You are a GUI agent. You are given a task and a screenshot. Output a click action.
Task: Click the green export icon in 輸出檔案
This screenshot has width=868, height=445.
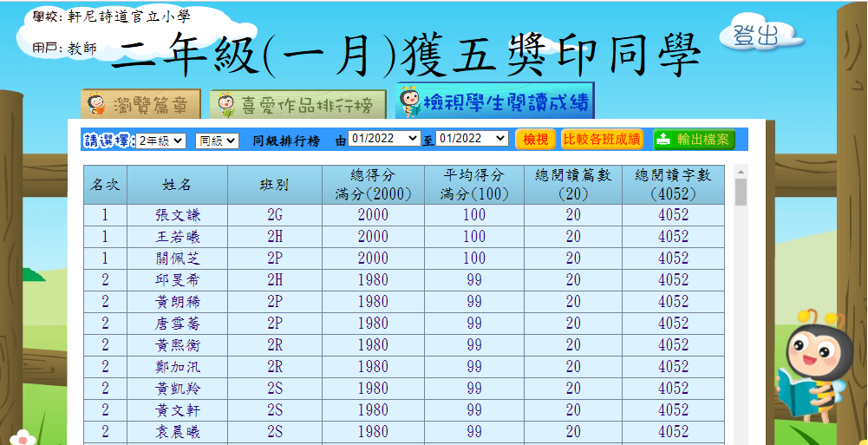coord(663,140)
